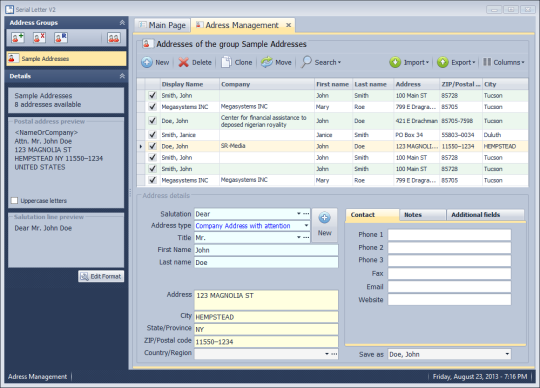
Task: Click the Last name input field
Action: [x=266, y=262]
